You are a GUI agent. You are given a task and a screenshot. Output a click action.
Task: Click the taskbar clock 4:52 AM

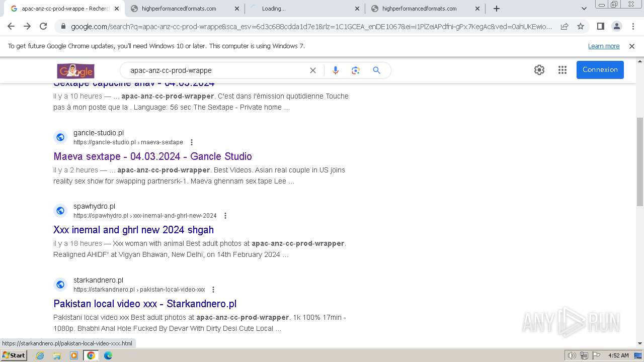coord(618,355)
